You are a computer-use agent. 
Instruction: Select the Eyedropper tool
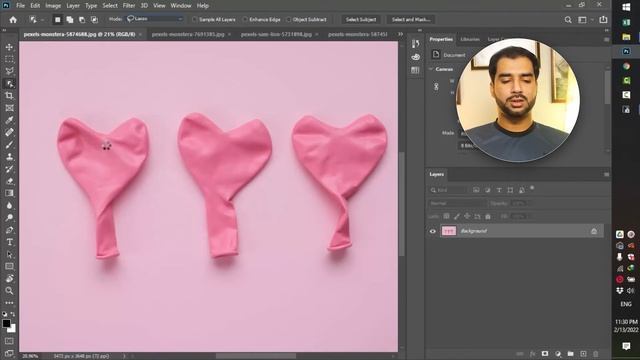tap(9, 120)
